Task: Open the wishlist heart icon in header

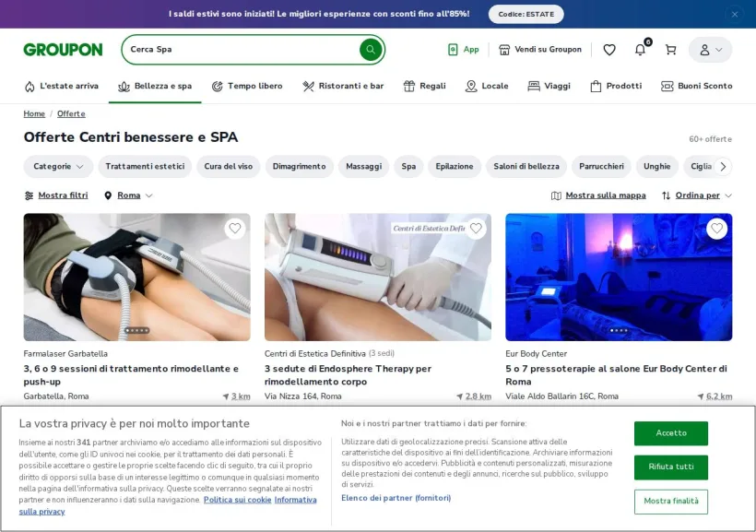Action: tap(609, 50)
